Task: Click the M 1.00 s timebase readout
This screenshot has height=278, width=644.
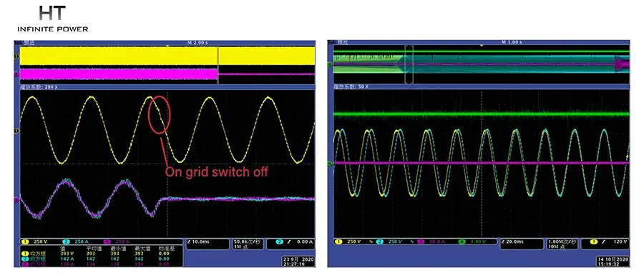Action: point(512,42)
